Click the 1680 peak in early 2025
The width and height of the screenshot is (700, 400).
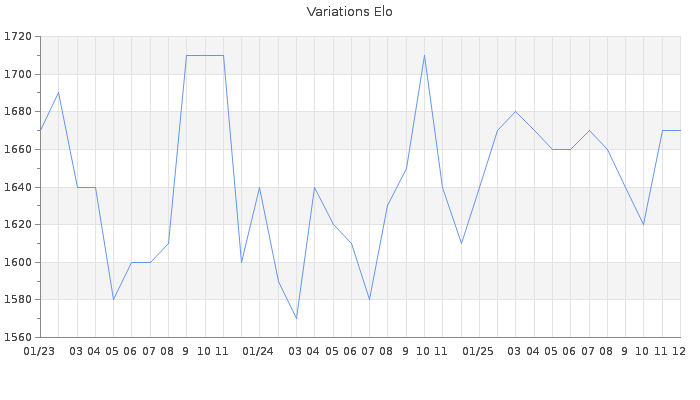(515, 111)
